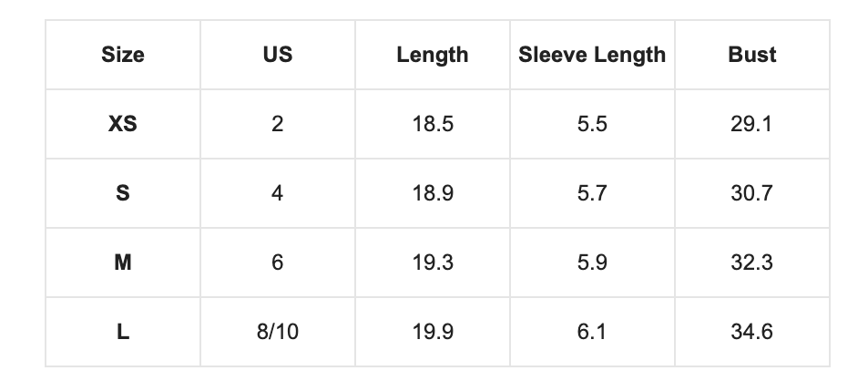Click the Length column header
This screenshot has width=868, height=381.
click(433, 55)
